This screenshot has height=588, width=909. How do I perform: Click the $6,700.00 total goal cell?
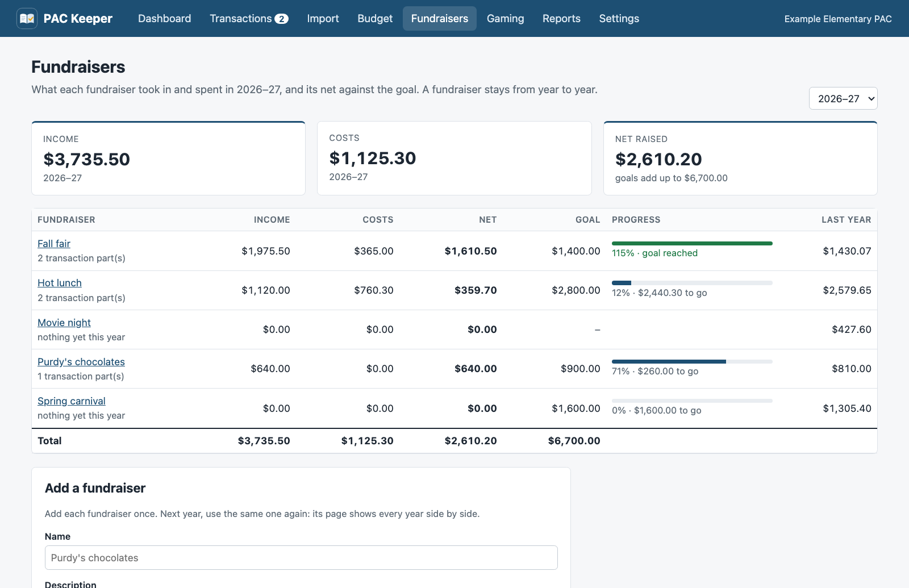coord(574,441)
